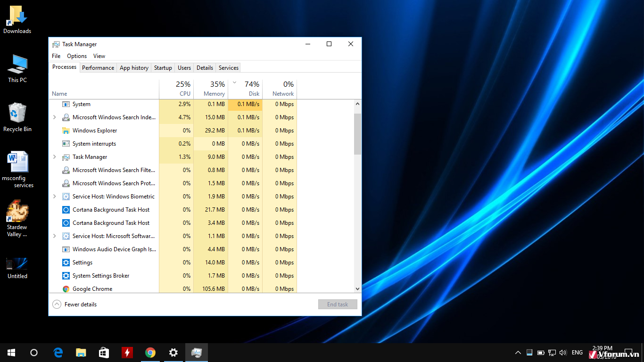Click the Google Chrome process icon
Image resolution: width=644 pixels, height=362 pixels.
(66, 289)
